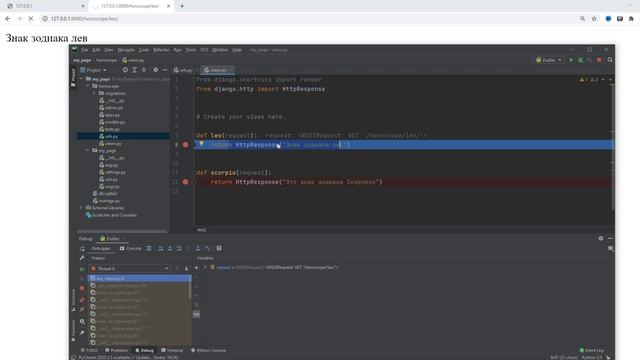Open the Problems tool window tab
This screenshot has height=360, width=640.
(x=116, y=350)
